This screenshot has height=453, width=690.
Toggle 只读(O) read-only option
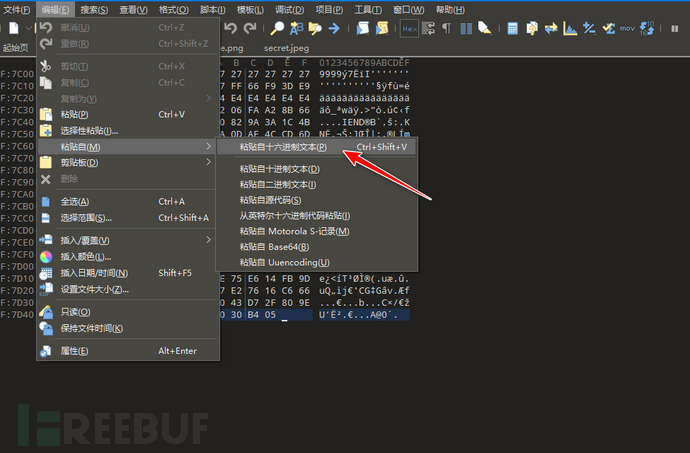tap(128, 312)
